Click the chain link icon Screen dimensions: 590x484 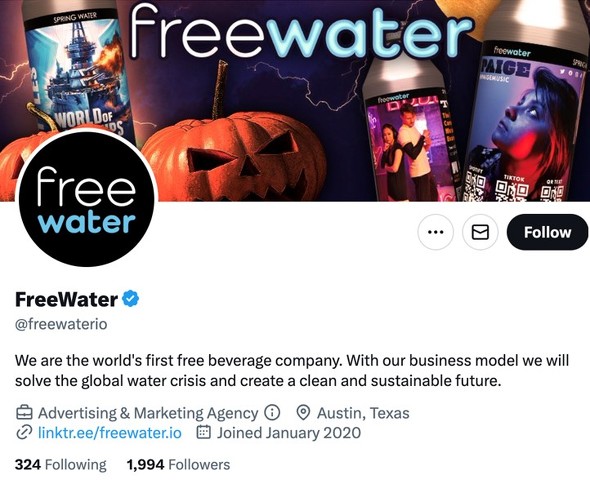pos(24,433)
